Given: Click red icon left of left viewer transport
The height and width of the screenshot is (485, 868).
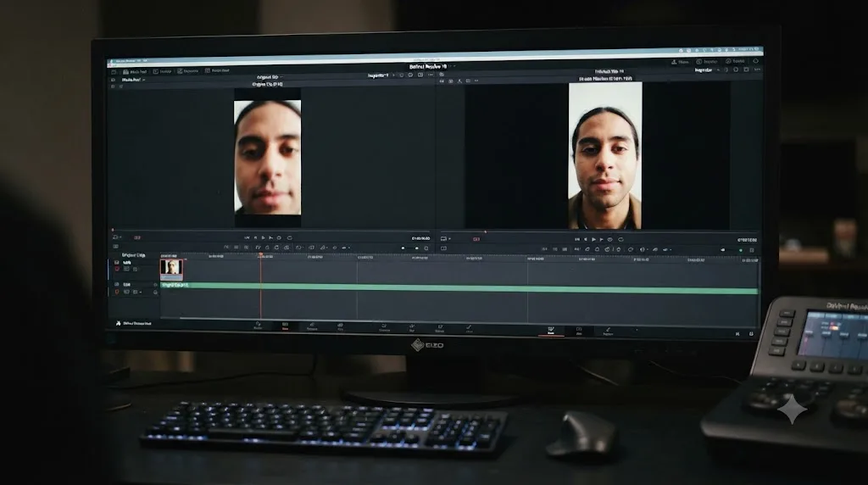Looking at the screenshot, I should (136, 237).
